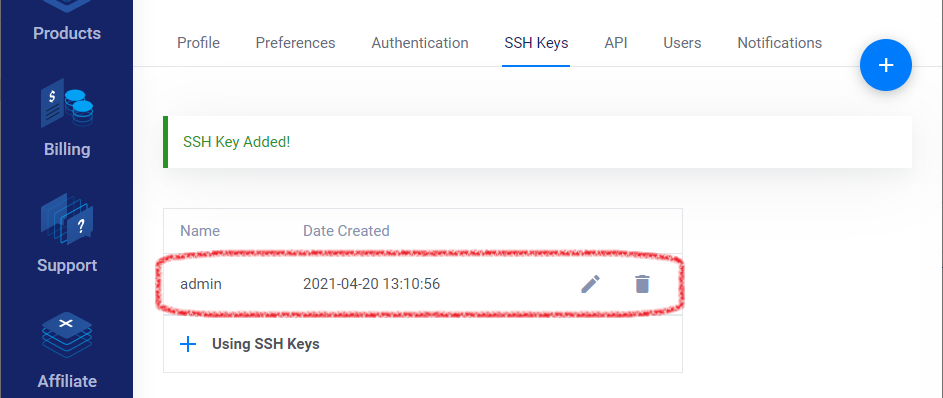
Task: Open the Authentication tab
Action: 420,43
